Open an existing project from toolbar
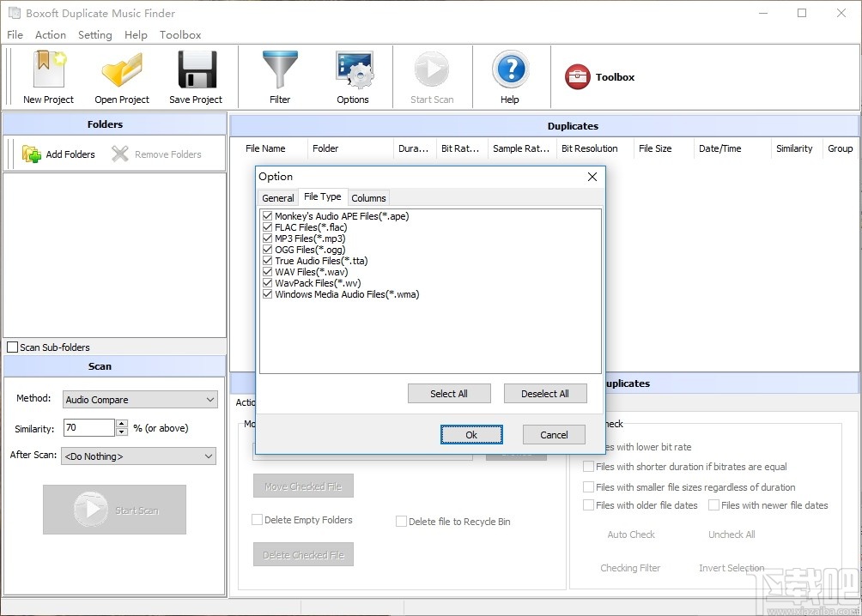 click(x=122, y=76)
